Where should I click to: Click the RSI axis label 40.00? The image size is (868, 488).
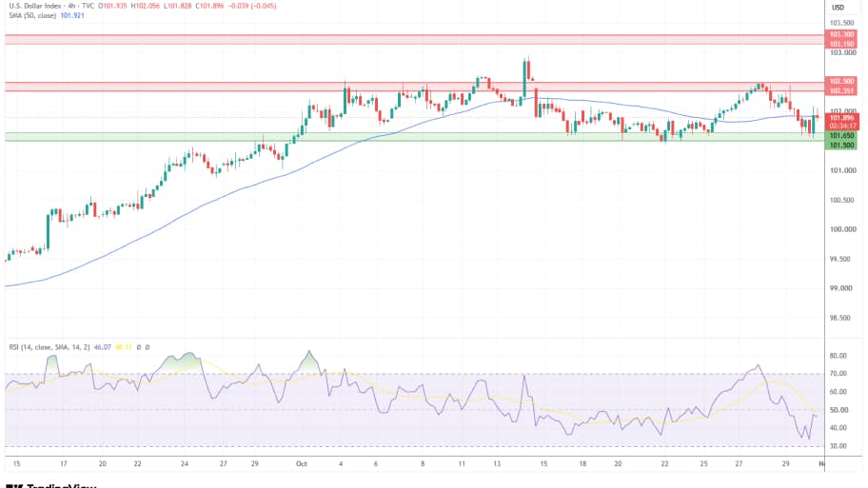[x=838, y=428]
